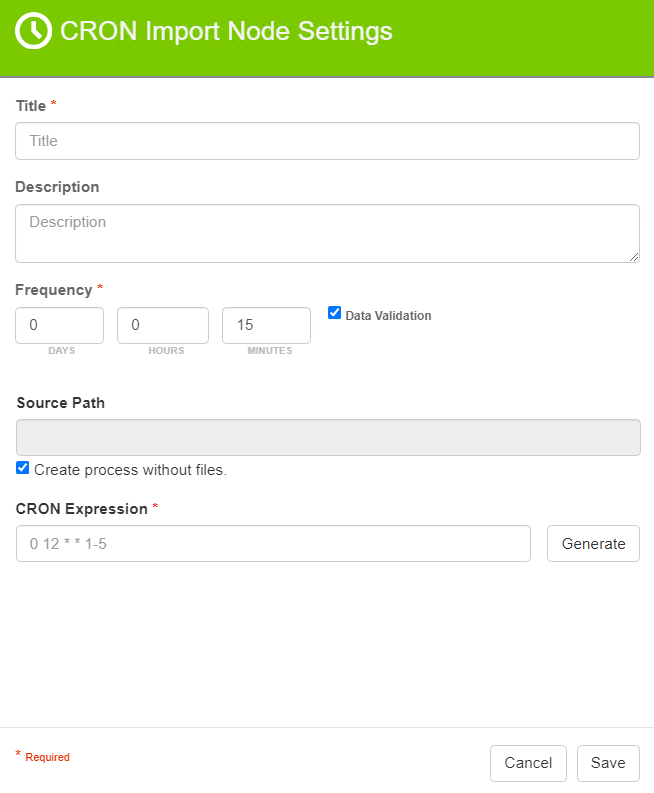This screenshot has width=654, height=793.
Task: Click the disabled Source Path field
Action: point(328,437)
